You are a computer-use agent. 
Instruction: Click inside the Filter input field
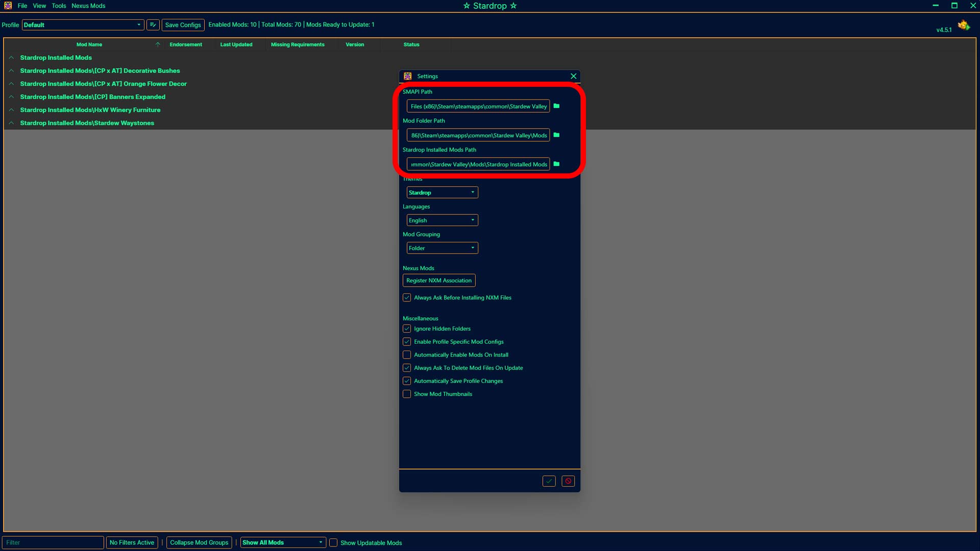pos(53,542)
